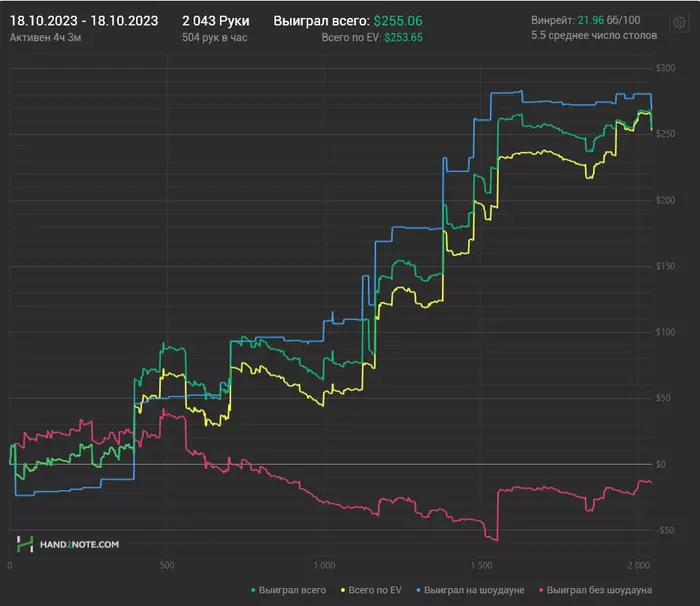The image size is (700, 606).
Task: Click the $0 y-axis label
Action: click(x=661, y=464)
